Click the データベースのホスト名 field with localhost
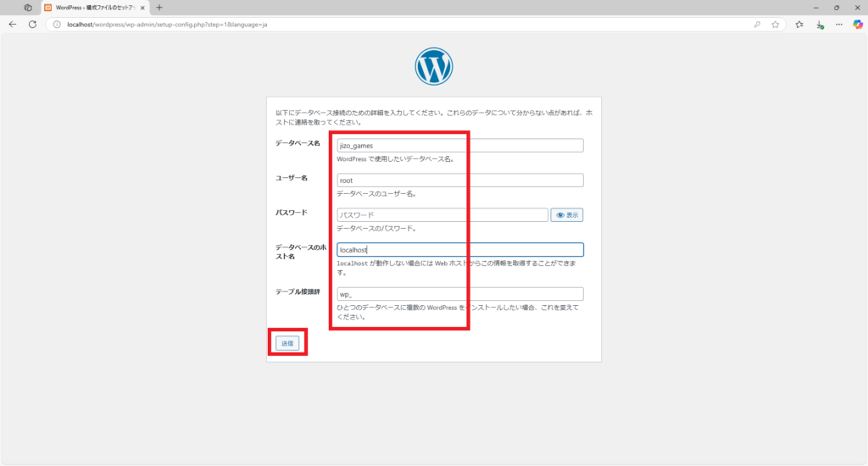This screenshot has width=868, height=466. (460, 250)
